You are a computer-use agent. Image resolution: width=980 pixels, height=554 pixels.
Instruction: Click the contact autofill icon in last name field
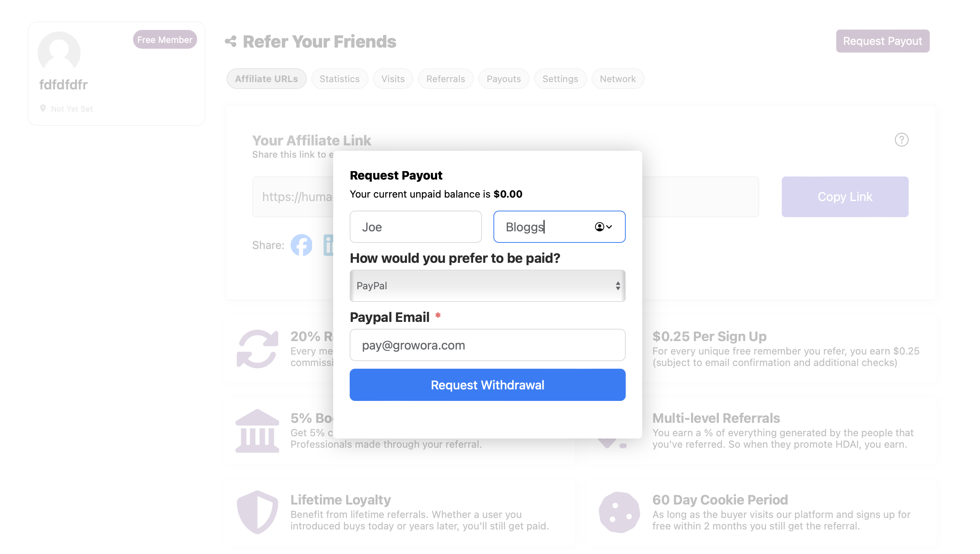(x=603, y=227)
